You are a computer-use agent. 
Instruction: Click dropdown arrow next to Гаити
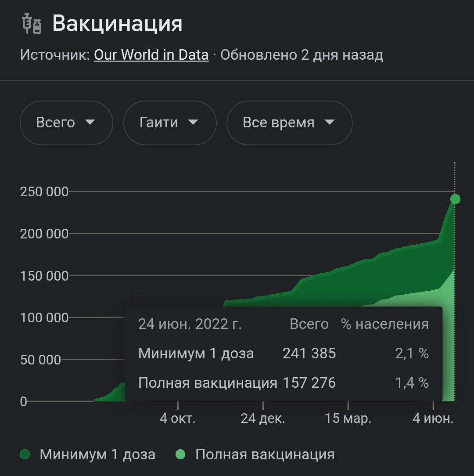(x=193, y=122)
